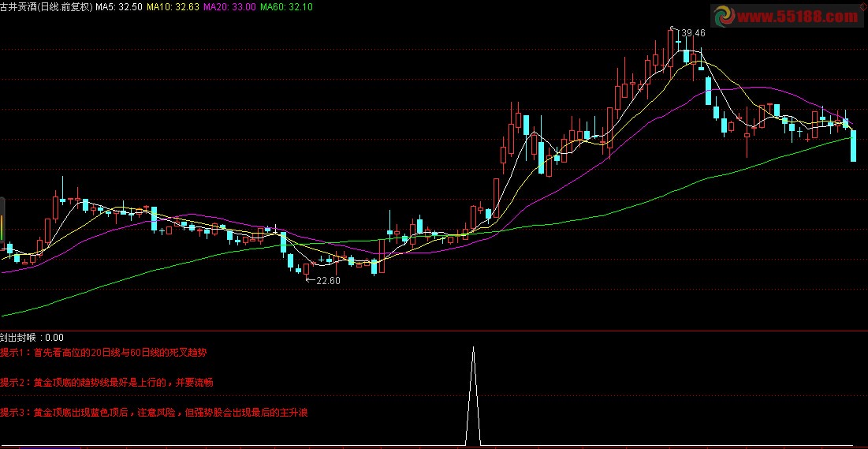Click the highlighted blue segment on bottom scrollbar

click(50, 447)
